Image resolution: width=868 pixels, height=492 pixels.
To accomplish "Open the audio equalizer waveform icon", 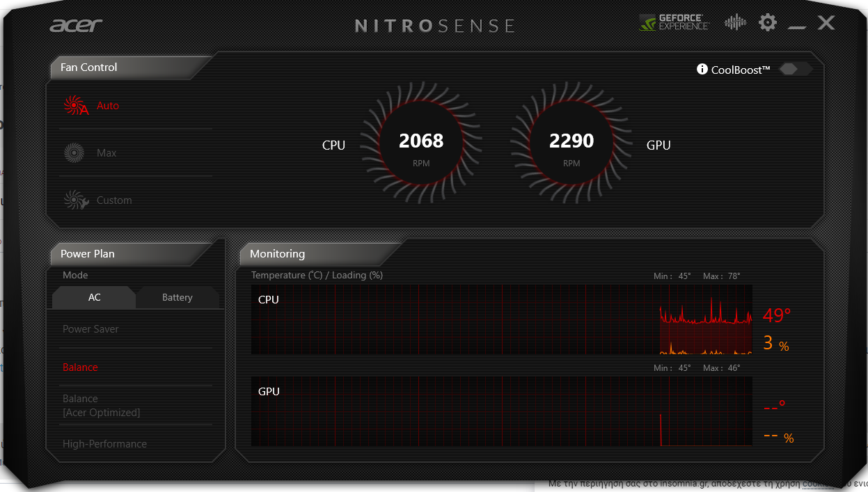I will [x=735, y=22].
